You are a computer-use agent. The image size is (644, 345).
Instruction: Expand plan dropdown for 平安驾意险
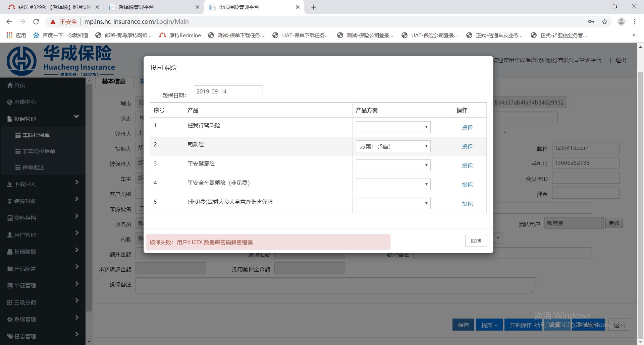(x=393, y=165)
